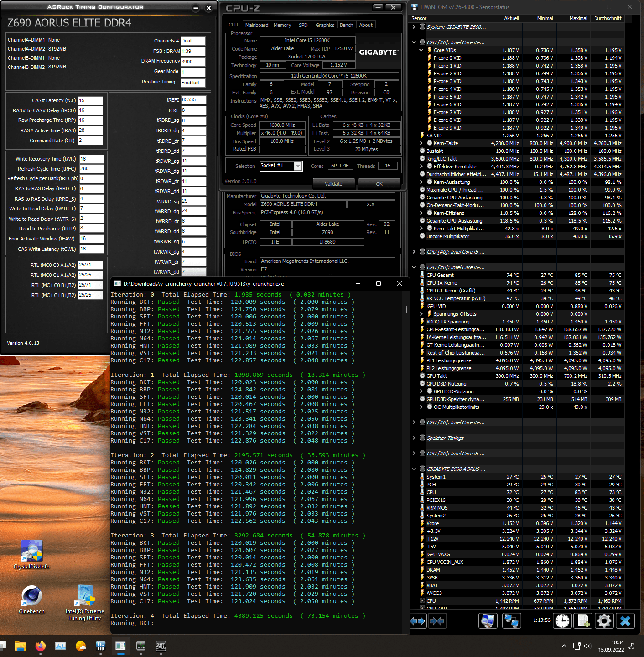Open Intel Extreme Tuning Utility desktop shortcut
The height and width of the screenshot is (657, 644).
point(85,603)
